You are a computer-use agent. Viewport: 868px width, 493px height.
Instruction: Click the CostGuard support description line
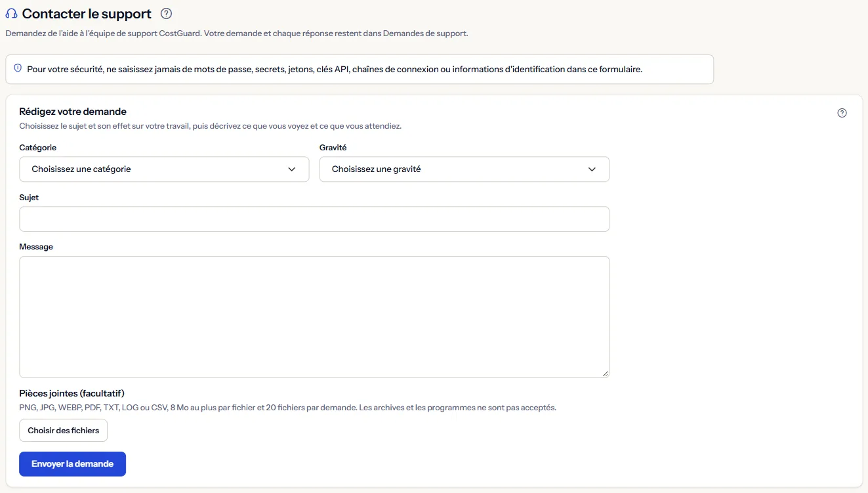pos(237,33)
